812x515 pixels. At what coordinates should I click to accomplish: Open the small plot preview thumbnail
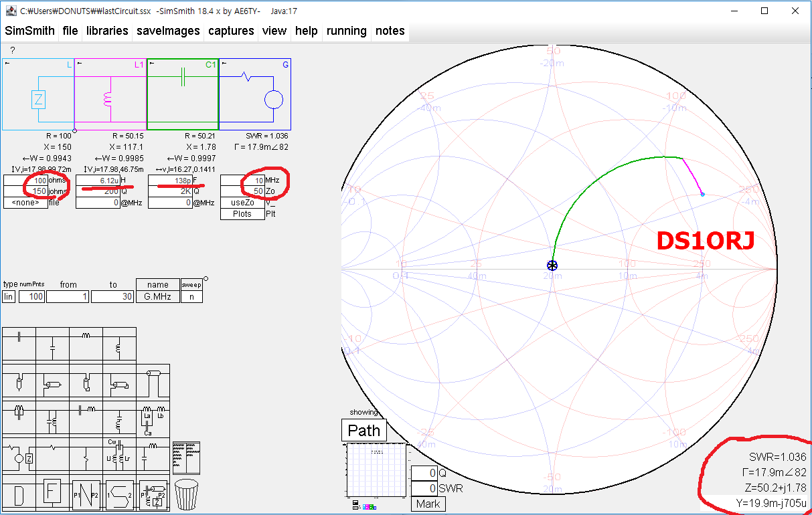click(378, 470)
